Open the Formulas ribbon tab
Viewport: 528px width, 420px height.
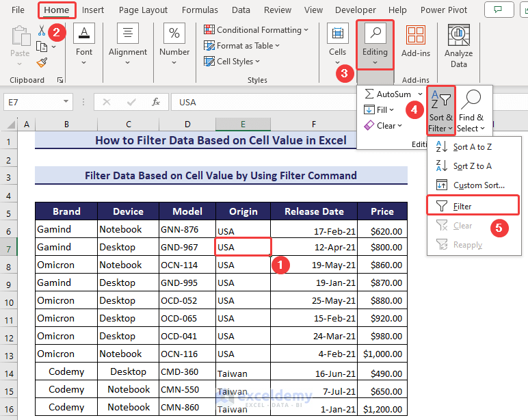click(x=200, y=10)
